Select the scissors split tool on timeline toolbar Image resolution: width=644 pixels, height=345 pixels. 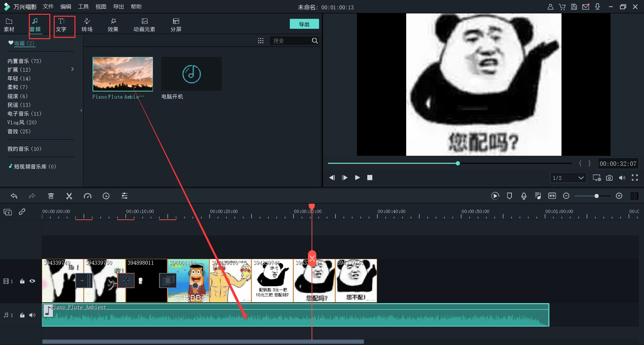point(69,196)
